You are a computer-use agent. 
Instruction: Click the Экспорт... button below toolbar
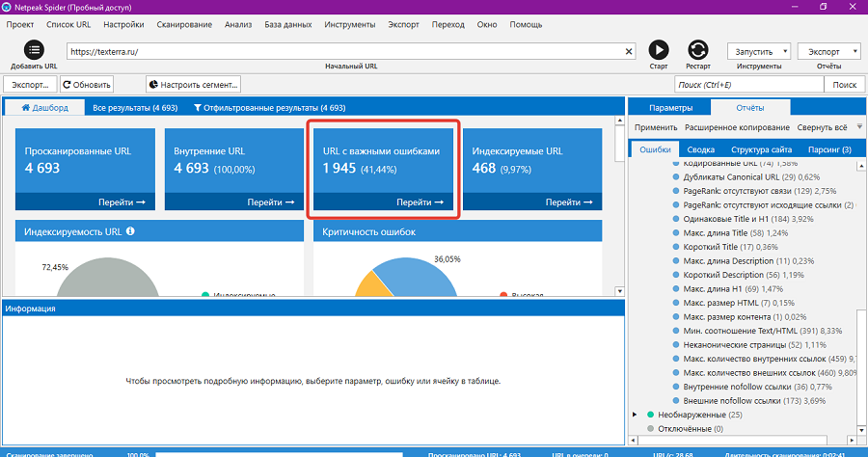click(31, 85)
